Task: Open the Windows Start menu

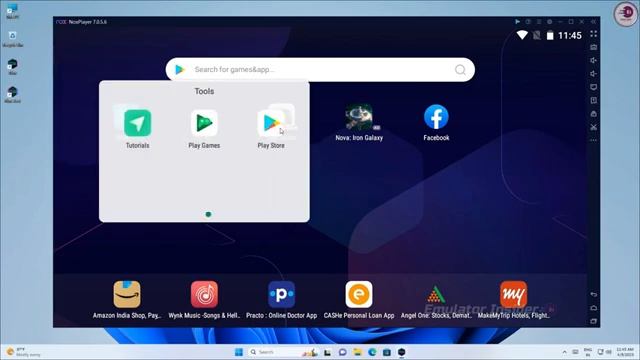Action: pos(239,352)
